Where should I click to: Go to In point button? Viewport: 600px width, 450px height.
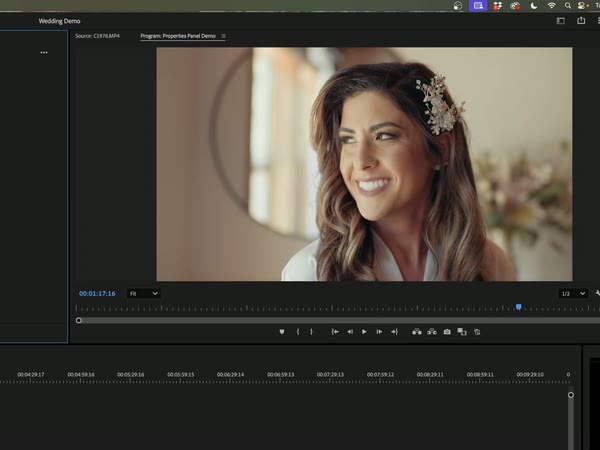click(x=335, y=332)
